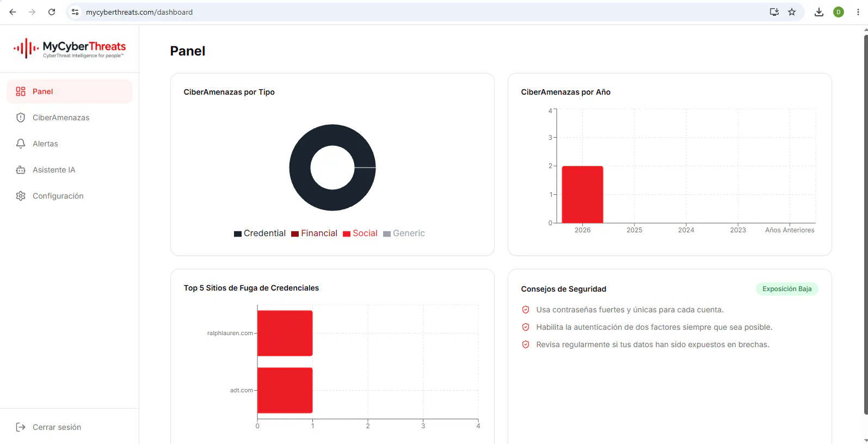
Task: Click the Exposición Baja badge
Action: pyautogui.click(x=787, y=289)
